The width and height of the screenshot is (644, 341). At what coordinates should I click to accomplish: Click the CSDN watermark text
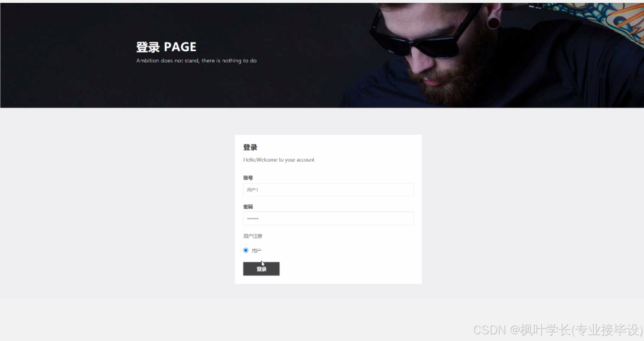(558, 330)
